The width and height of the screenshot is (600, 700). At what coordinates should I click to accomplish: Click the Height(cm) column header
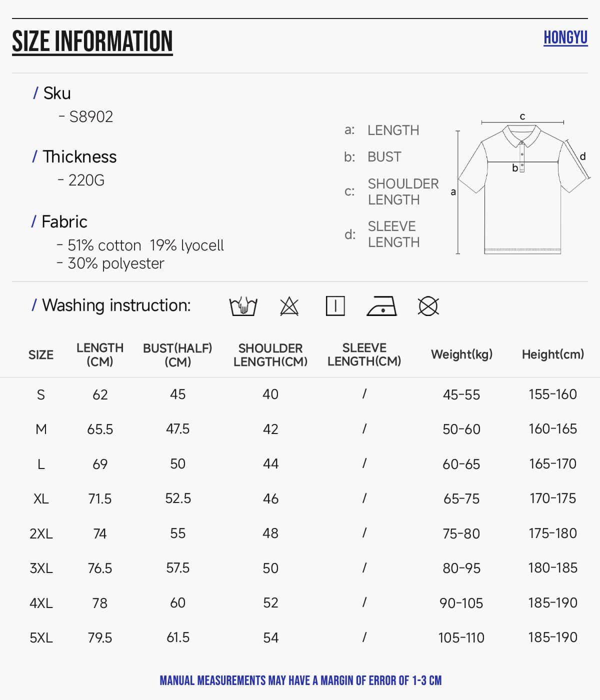pos(553,354)
